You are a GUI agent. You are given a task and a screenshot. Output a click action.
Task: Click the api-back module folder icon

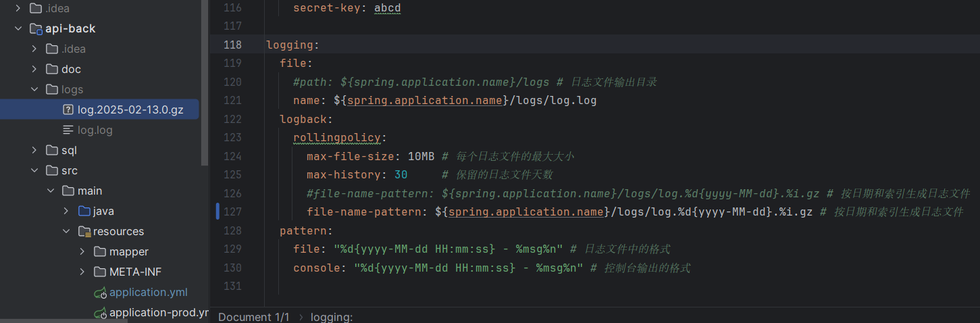36,28
